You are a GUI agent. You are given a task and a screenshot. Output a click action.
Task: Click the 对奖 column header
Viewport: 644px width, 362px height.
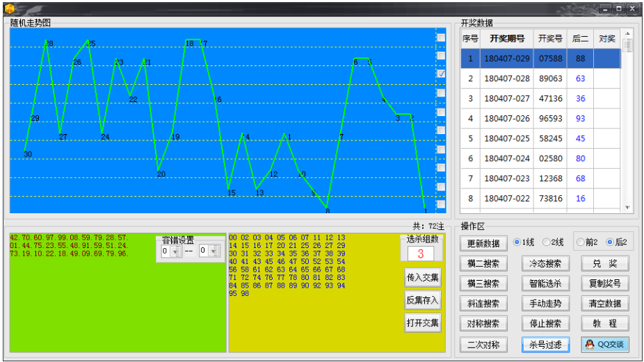click(606, 39)
